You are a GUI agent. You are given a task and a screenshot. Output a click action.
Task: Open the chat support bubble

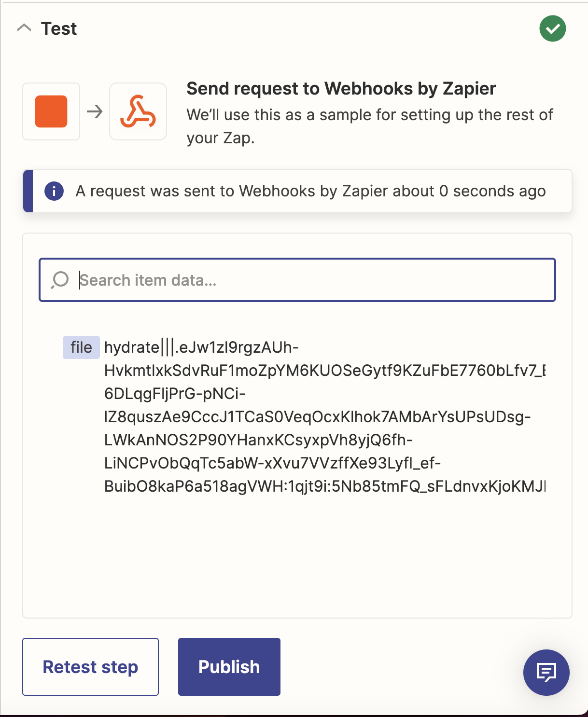(x=546, y=672)
